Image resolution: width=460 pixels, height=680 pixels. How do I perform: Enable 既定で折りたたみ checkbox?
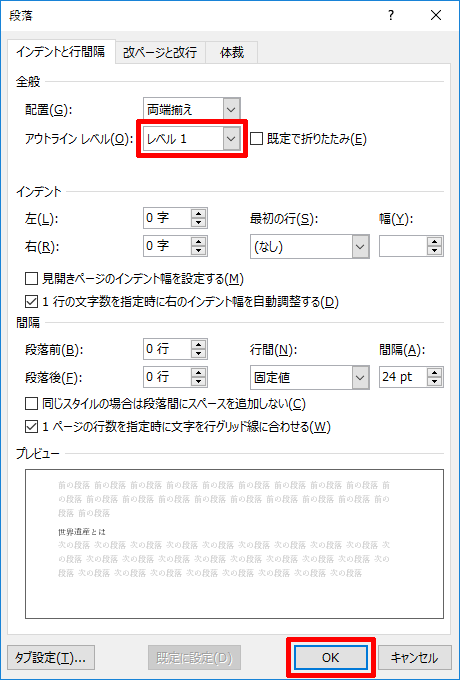[x=257, y=139]
